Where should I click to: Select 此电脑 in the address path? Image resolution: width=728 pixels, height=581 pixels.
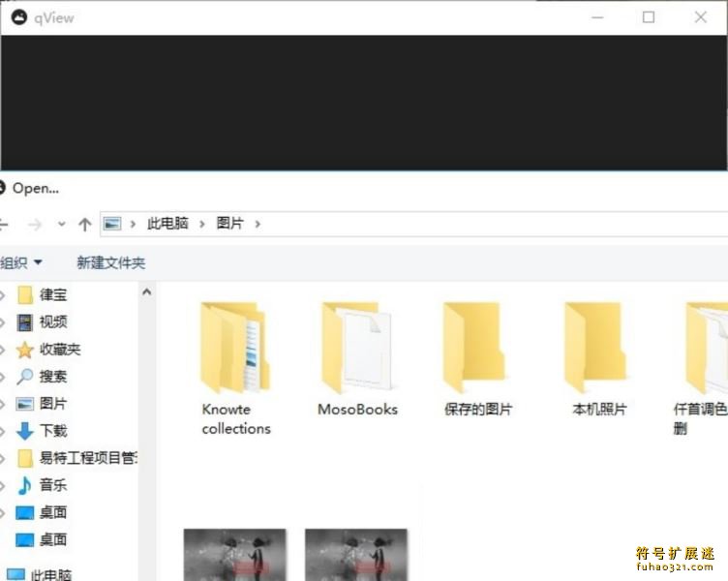click(x=167, y=224)
